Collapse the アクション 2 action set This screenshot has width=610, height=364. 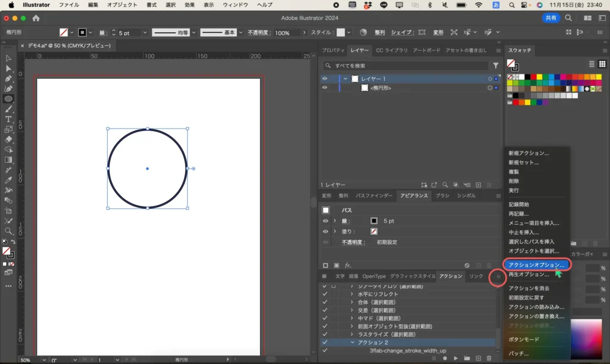353,343
